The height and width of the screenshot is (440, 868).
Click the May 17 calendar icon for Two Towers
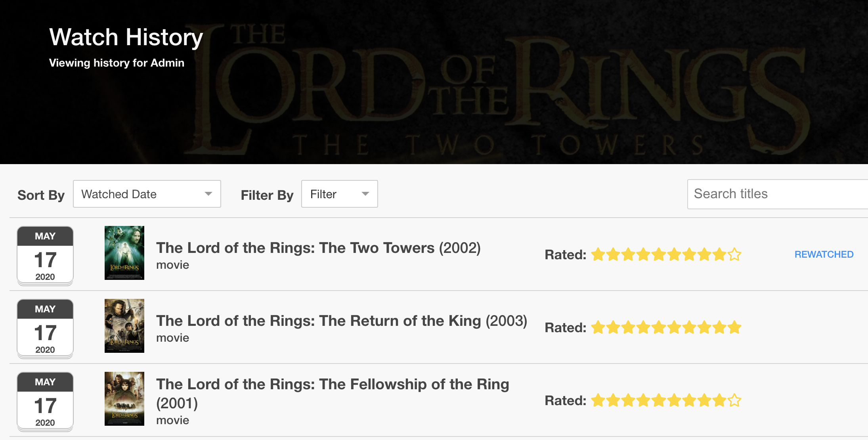tap(45, 256)
